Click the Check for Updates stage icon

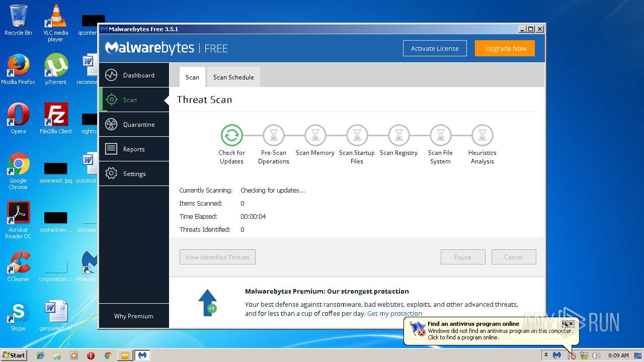tap(232, 135)
